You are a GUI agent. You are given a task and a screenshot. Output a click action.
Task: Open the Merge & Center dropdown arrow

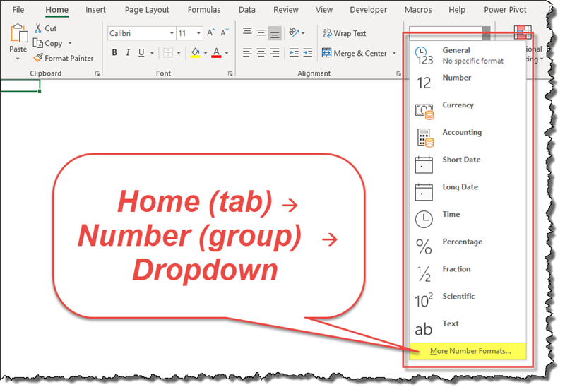(x=393, y=53)
